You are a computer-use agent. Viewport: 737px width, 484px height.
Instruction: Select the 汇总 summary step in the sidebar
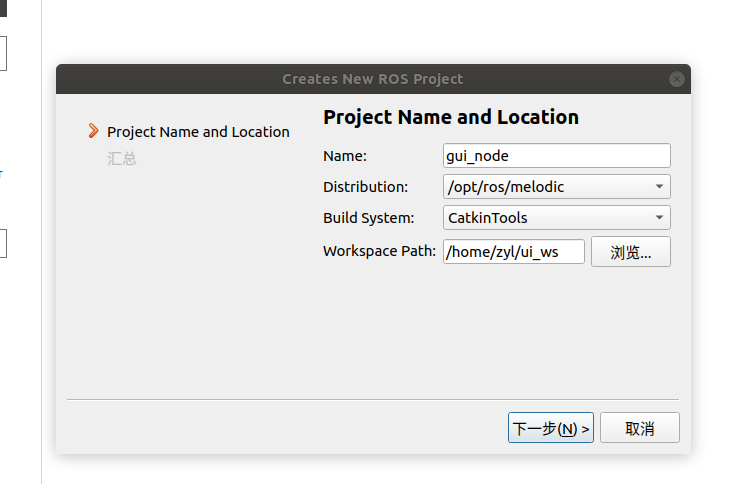122,158
